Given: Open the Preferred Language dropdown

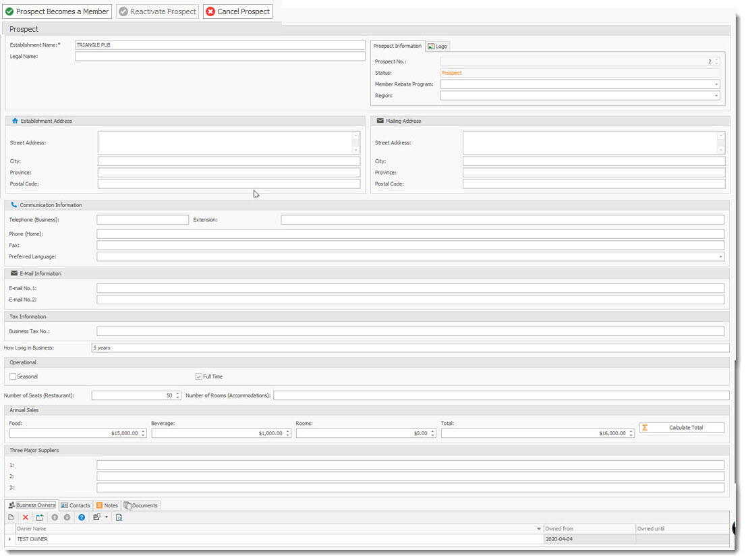Looking at the screenshot, I should (723, 256).
